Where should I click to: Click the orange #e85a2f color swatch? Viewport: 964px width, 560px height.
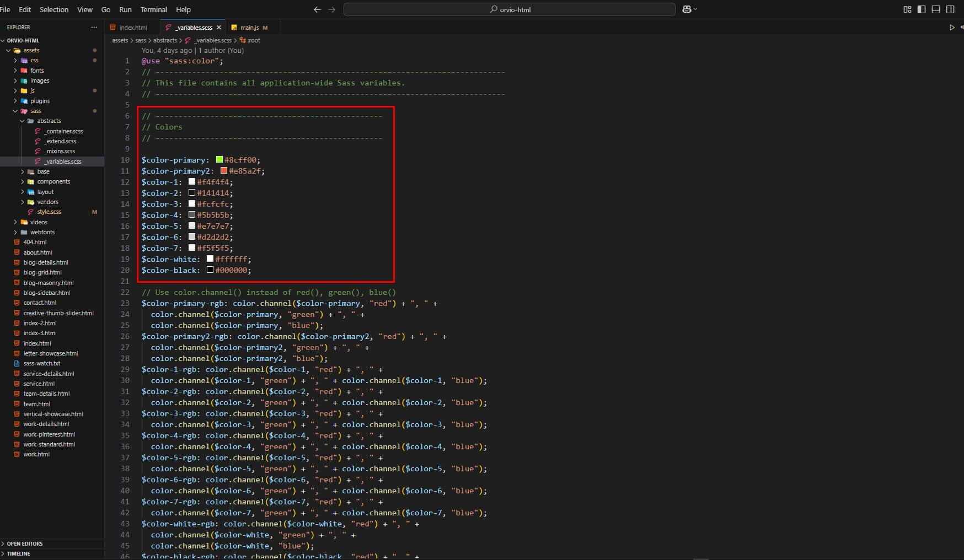pyautogui.click(x=224, y=171)
